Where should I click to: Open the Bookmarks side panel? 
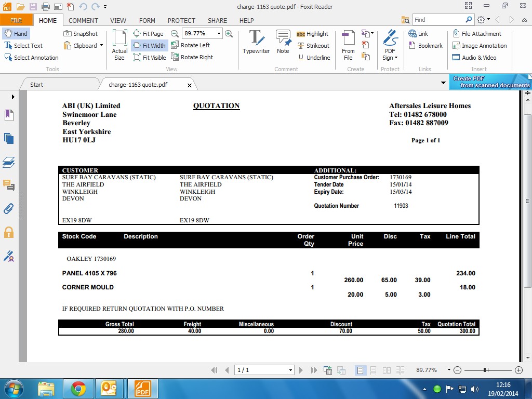pos(9,115)
